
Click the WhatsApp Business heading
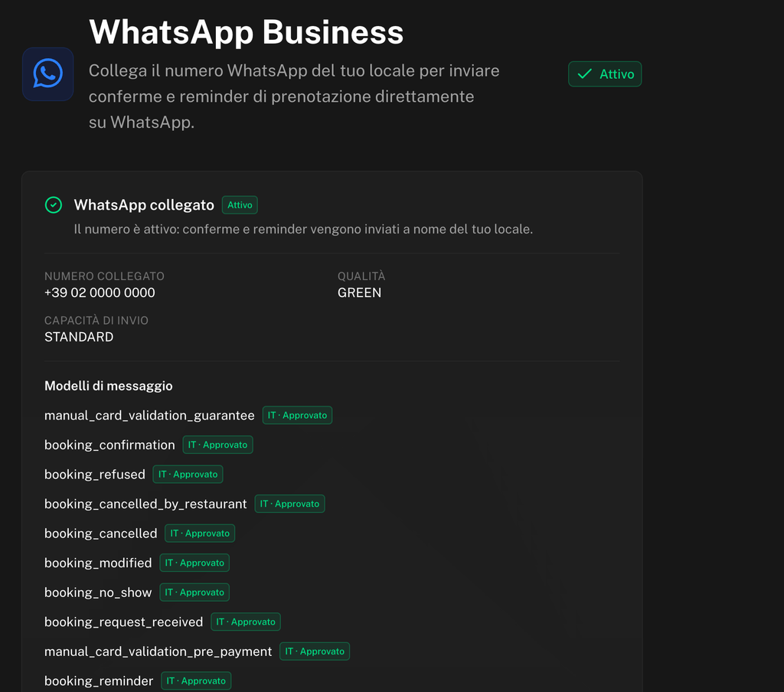[246, 32]
